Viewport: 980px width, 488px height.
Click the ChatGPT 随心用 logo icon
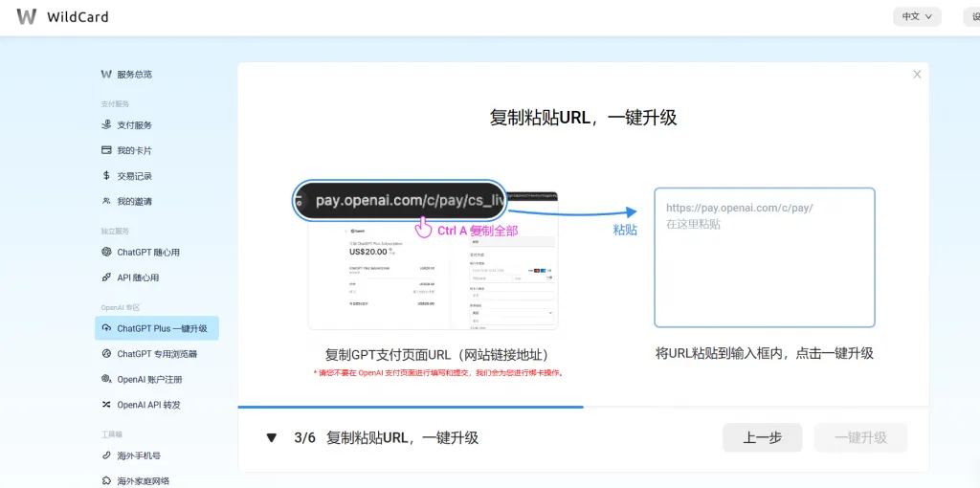pyautogui.click(x=106, y=253)
